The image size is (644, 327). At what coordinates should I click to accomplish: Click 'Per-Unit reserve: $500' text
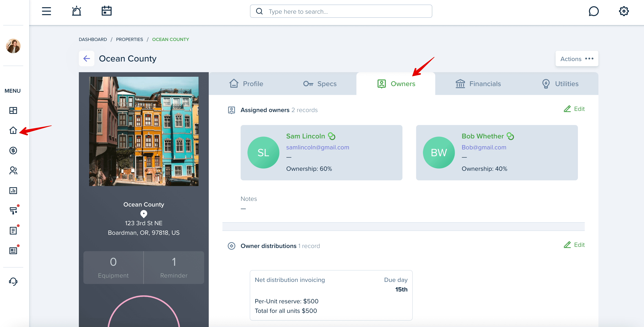286,301
